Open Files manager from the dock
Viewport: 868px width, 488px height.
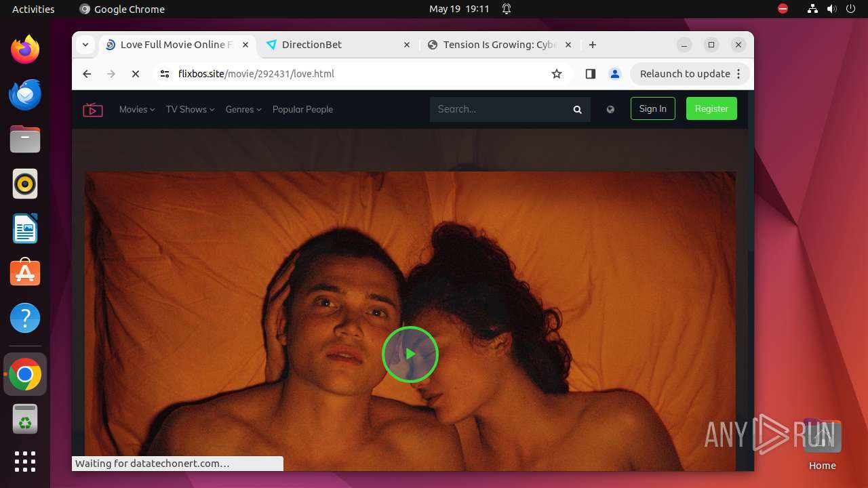click(25, 139)
